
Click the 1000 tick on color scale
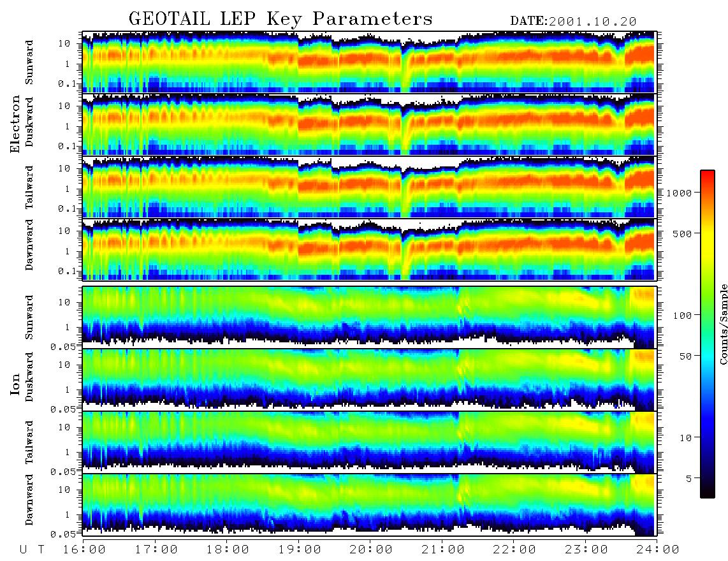680,193
